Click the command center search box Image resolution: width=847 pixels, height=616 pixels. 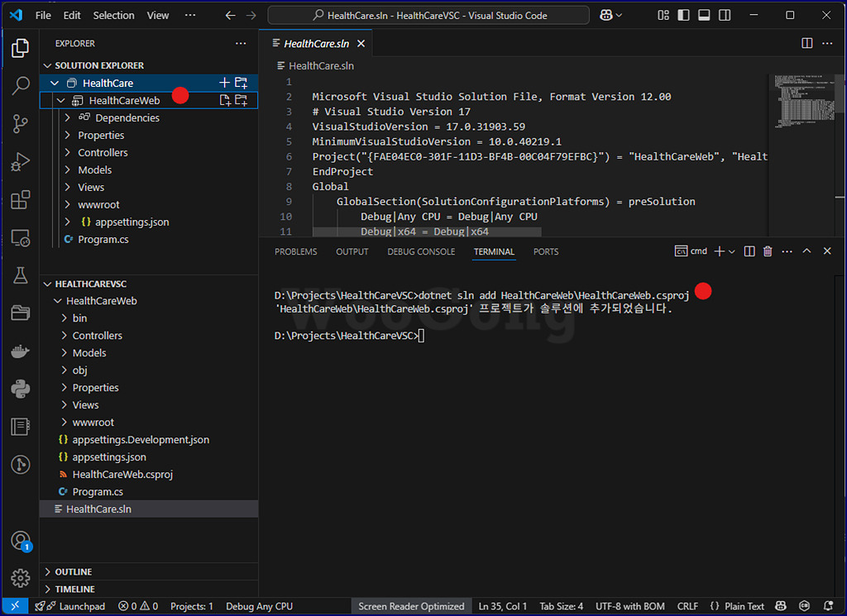pyautogui.click(x=428, y=15)
